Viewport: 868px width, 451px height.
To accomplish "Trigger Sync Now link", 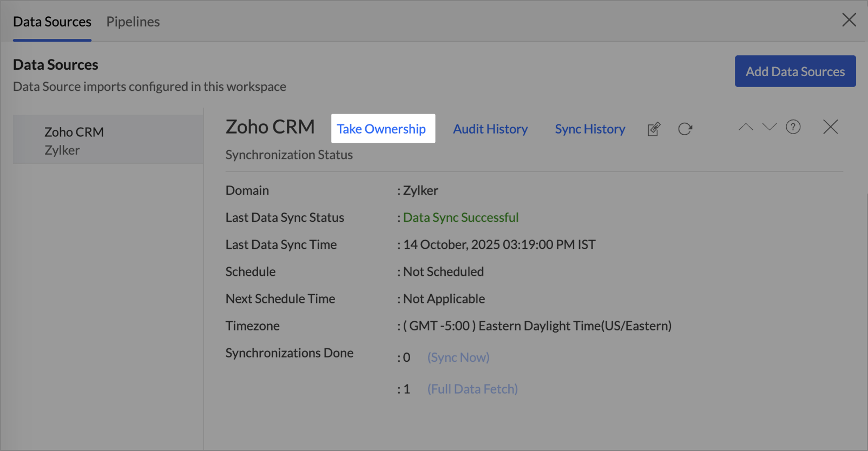I will click(x=458, y=357).
